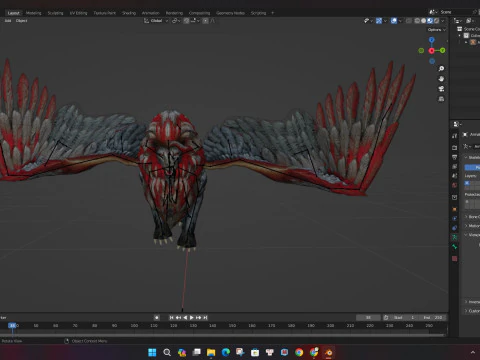Open the Global transform orientation dropdown
This screenshot has width=480, height=360.
tap(156, 21)
